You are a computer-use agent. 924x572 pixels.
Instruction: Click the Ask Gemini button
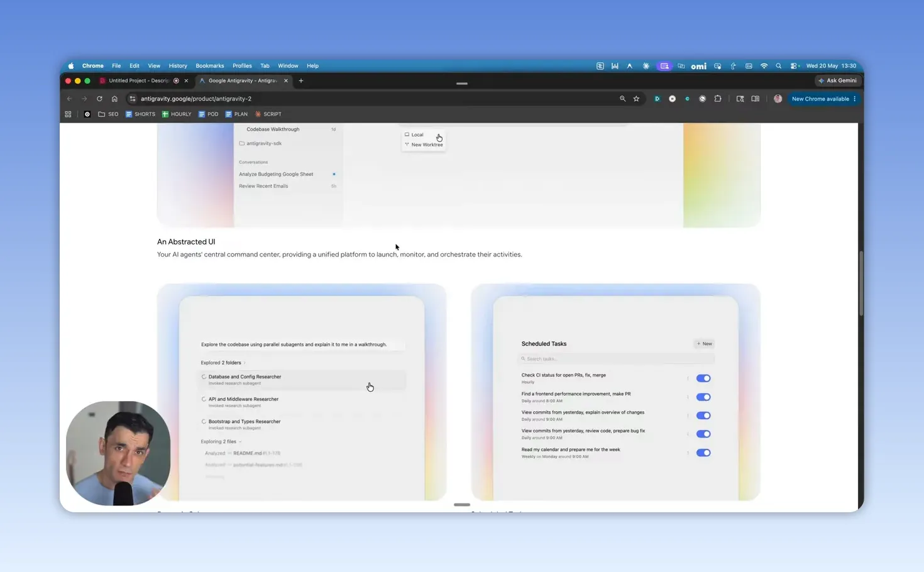click(838, 80)
